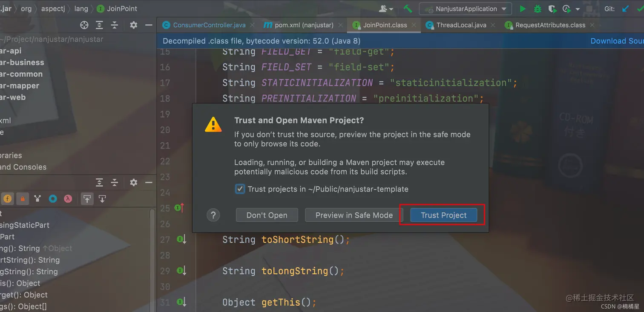
Task: Click Collapse All in the Project panel toolbar
Action: pos(114,25)
